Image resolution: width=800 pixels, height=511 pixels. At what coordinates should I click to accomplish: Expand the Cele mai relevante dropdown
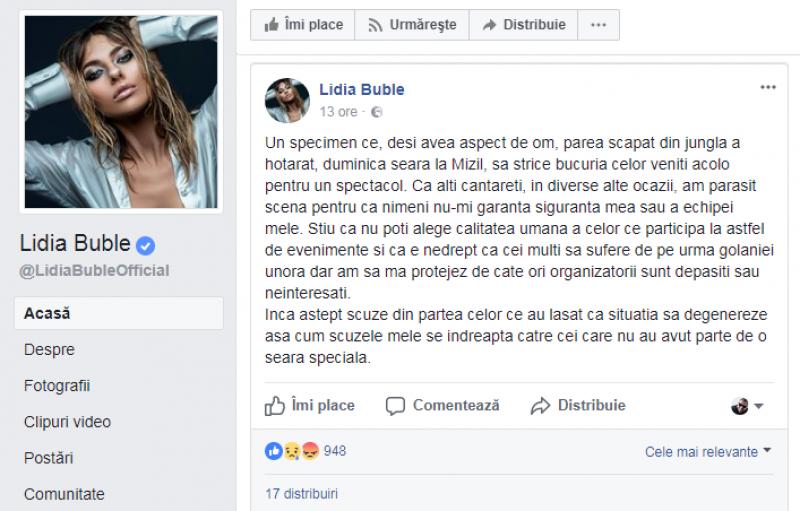708,452
